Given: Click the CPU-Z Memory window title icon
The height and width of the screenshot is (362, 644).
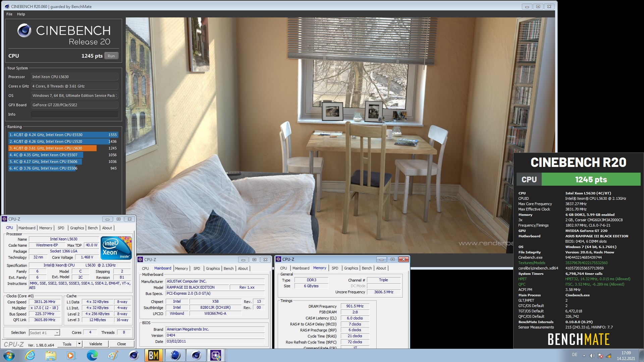Looking at the screenshot, I should pos(278,259).
